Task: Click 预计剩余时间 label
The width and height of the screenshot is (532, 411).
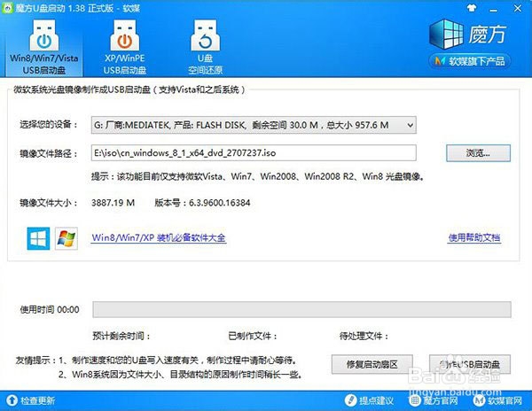Action: (121, 336)
